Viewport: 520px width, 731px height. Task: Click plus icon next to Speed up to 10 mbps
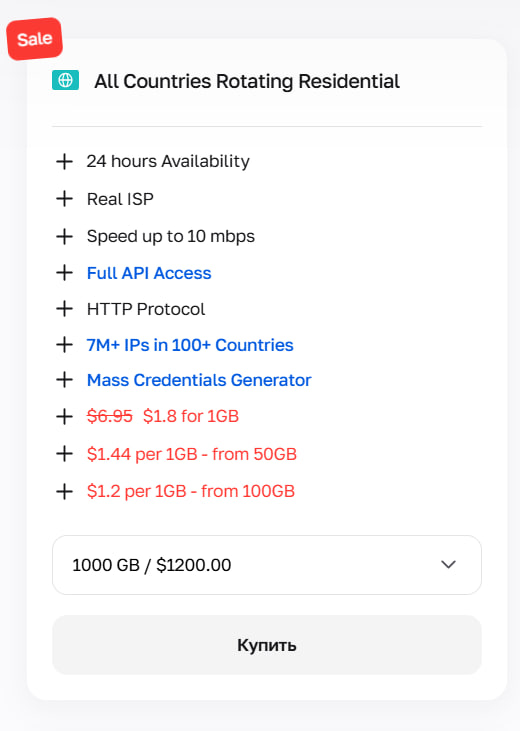[x=64, y=236]
